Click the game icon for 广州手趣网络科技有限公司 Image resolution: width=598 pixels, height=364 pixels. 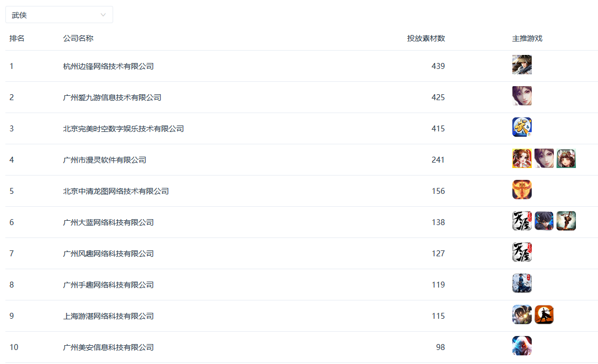pos(521,283)
